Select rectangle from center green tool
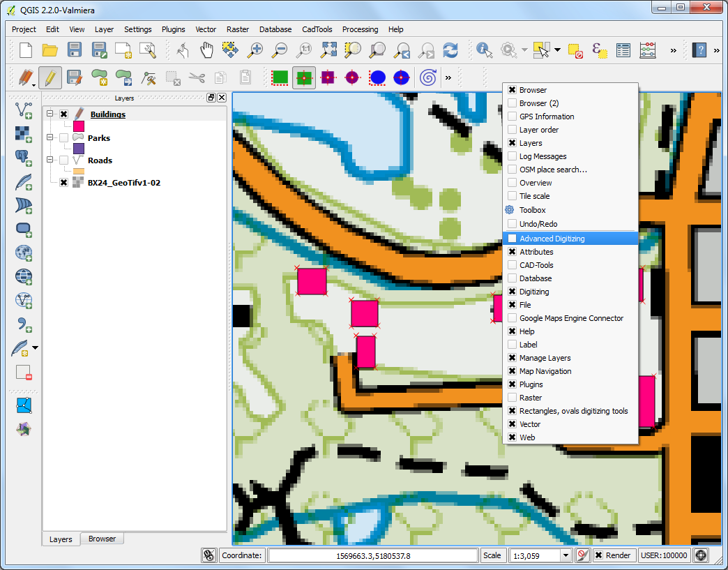Screen dimensions: 728x570 tap(304, 77)
